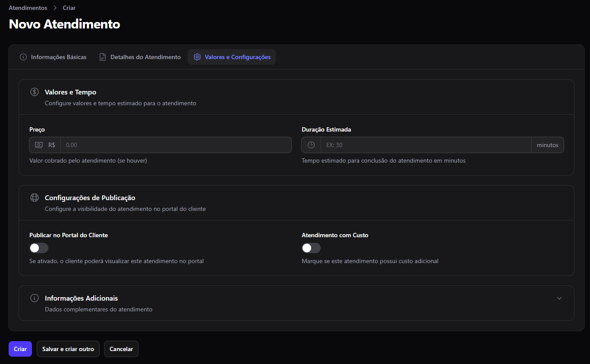
Task: Click Salvar e criar outro button
Action: click(x=68, y=349)
